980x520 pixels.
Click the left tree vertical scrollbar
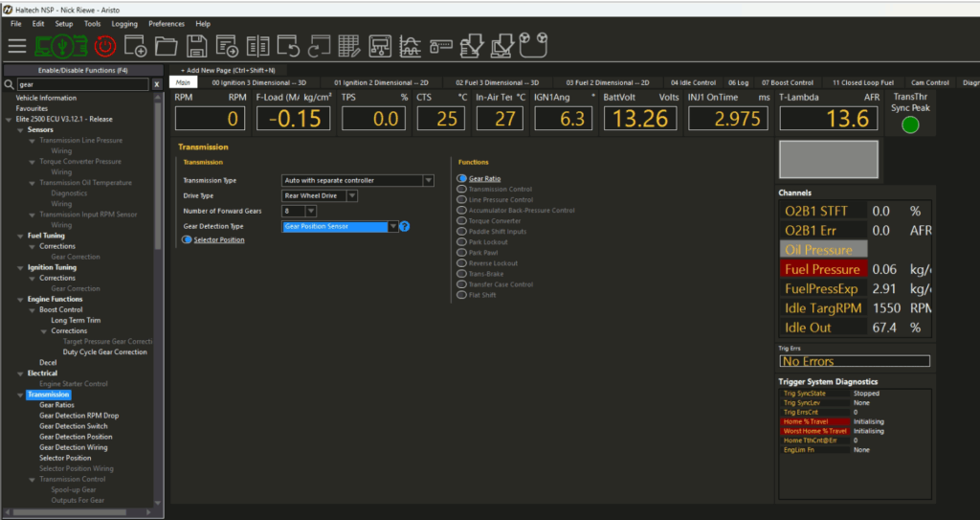[158, 175]
